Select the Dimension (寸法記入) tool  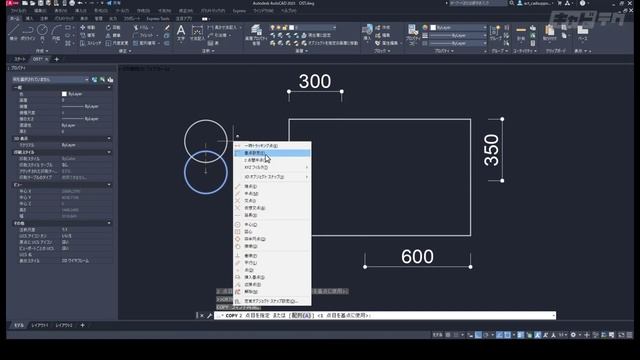[x=197, y=33]
